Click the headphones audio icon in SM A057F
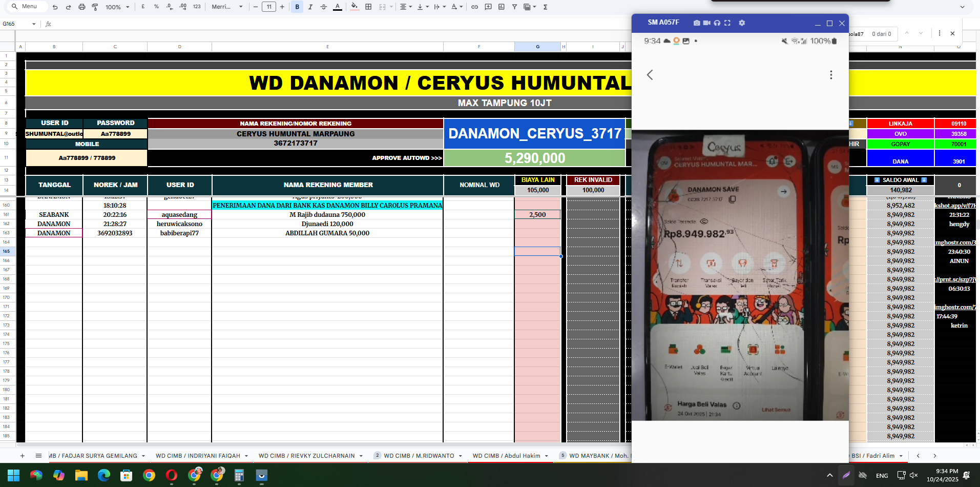980x487 pixels. coord(717,23)
